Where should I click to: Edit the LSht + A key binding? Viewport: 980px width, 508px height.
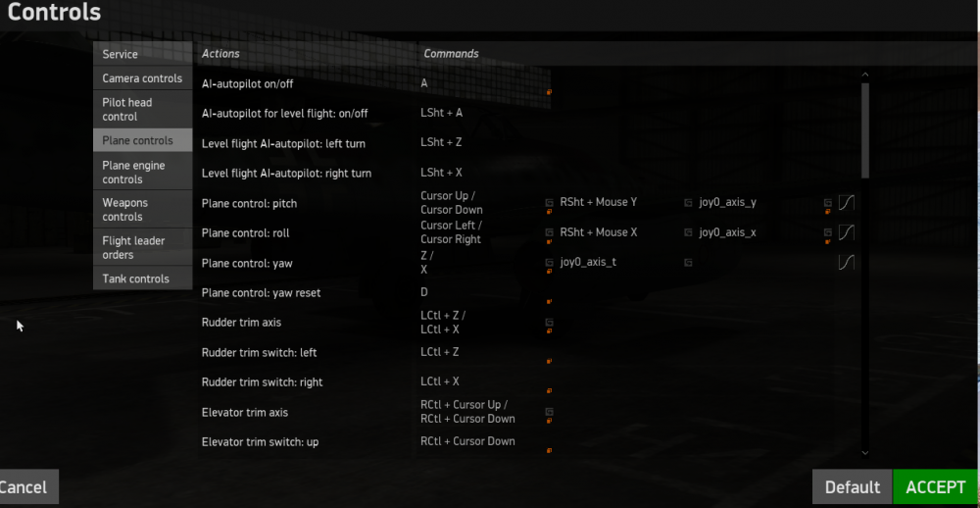click(x=442, y=114)
